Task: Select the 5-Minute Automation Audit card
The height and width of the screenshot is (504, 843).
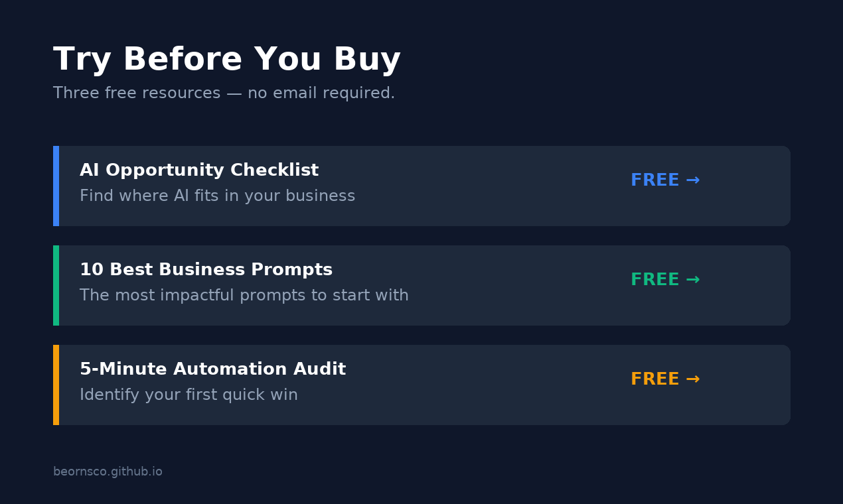Action: [421, 385]
